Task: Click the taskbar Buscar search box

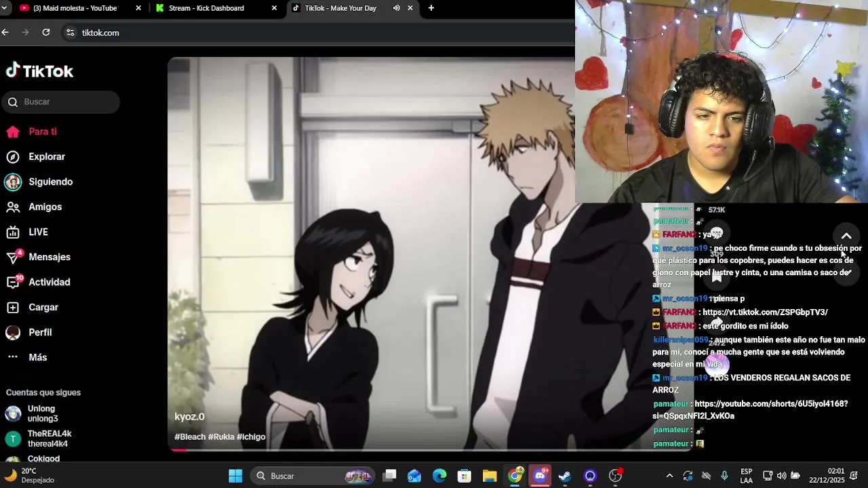Action: (313, 476)
